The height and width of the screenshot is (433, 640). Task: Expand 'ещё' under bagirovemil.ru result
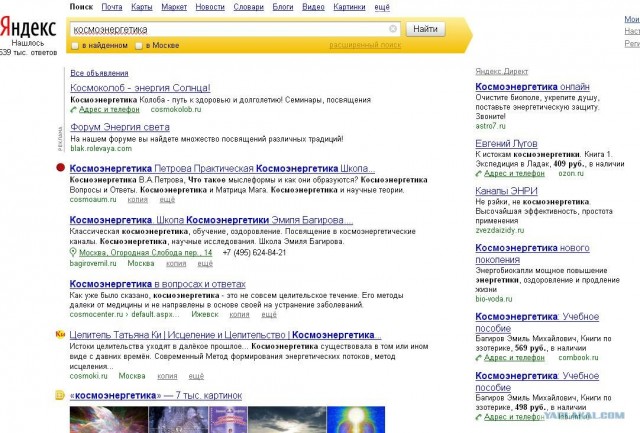click(205, 264)
